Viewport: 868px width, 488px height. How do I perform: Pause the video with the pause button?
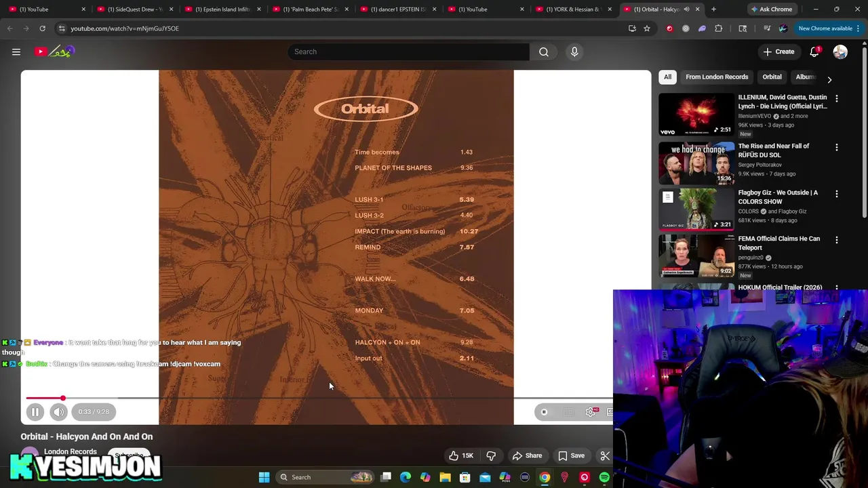pyautogui.click(x=35, y=411)
